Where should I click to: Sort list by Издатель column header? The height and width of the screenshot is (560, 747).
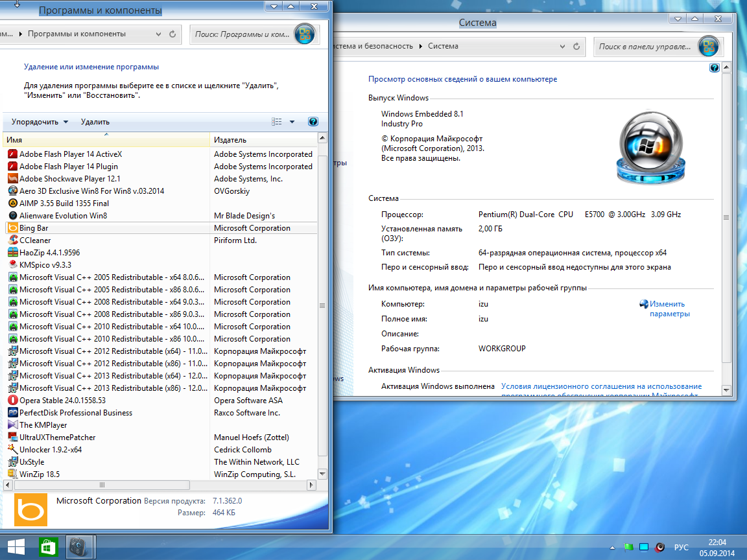pyautogui.click(x=263, y=140)
